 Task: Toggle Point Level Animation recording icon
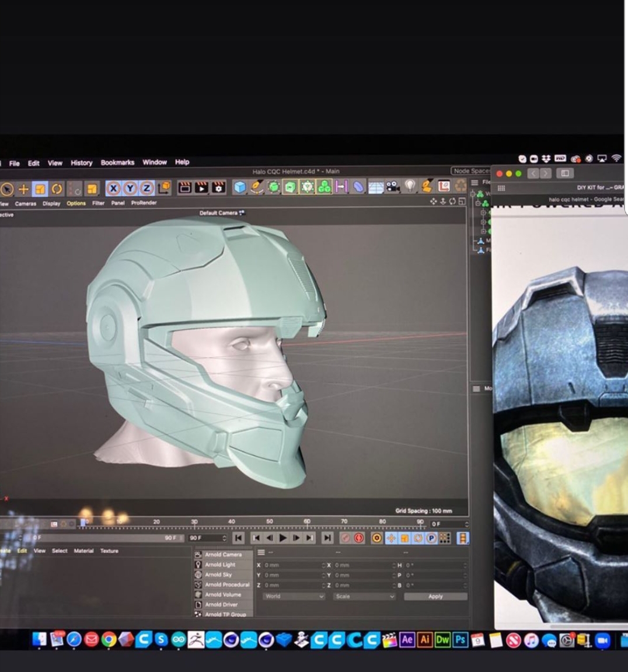(x=445, y=538)
